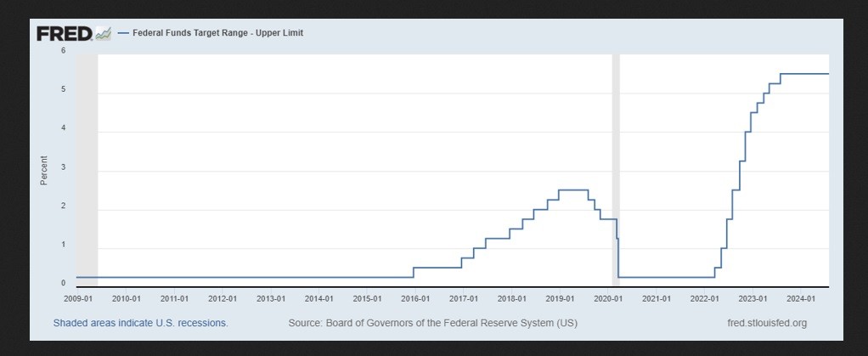Screen dimensions: 868x356
Task: Click the 'Shaded areas indicate U.S. recessions' note
Action: coord(140,323)
